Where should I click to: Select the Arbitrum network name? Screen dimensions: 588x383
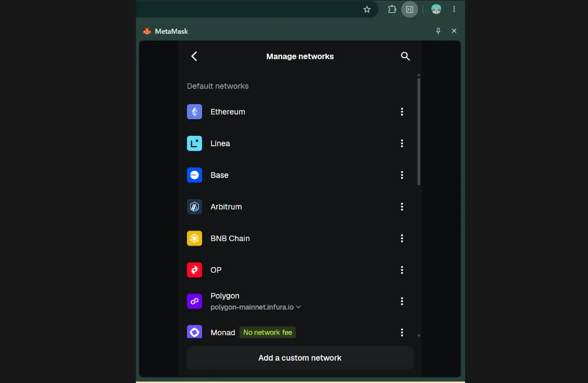click(x=226, y=207)
